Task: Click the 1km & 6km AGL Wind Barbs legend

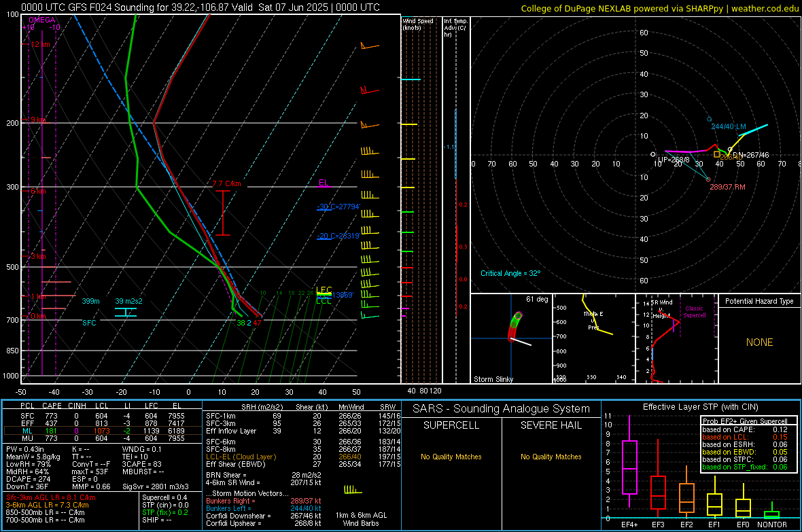Action: tap(361, 519)
